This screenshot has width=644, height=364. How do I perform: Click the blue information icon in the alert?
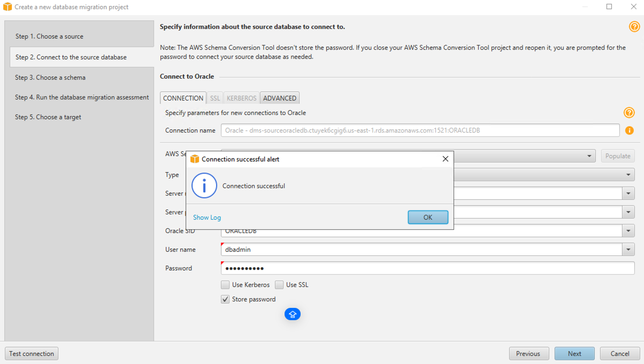click(204, 185)
